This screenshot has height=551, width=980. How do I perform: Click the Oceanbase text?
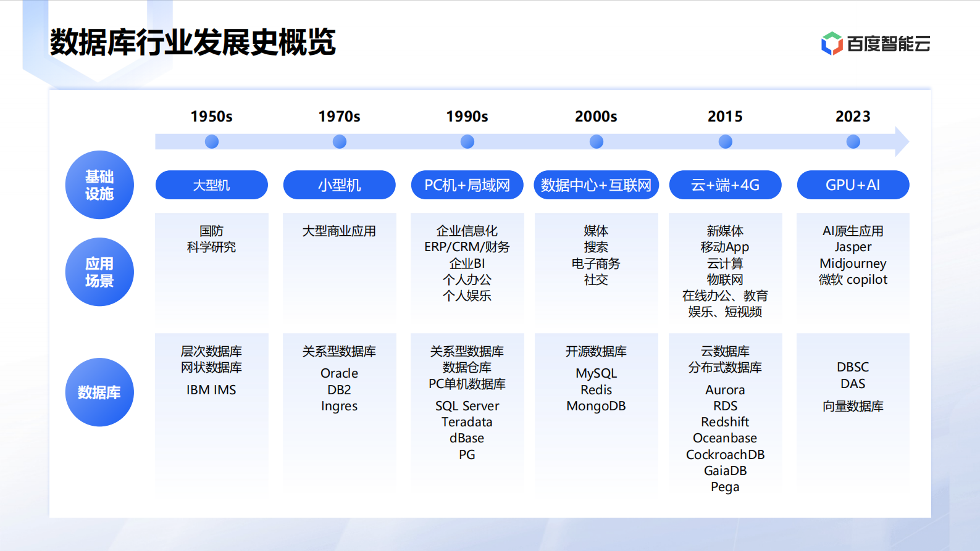point(726,438)
